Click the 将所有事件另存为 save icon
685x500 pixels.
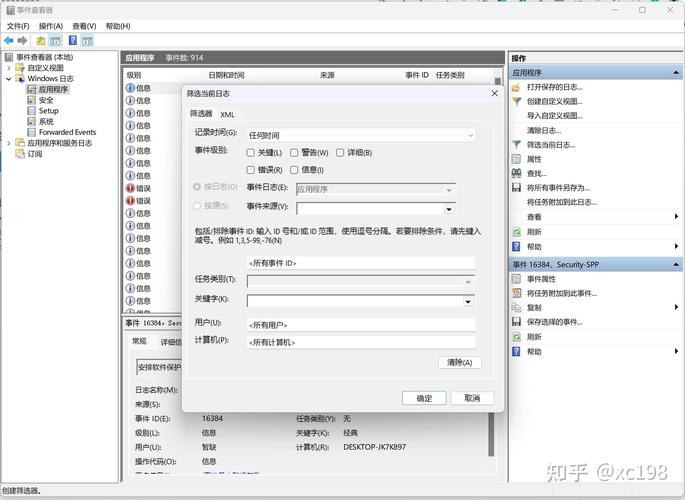pos(516,187)
